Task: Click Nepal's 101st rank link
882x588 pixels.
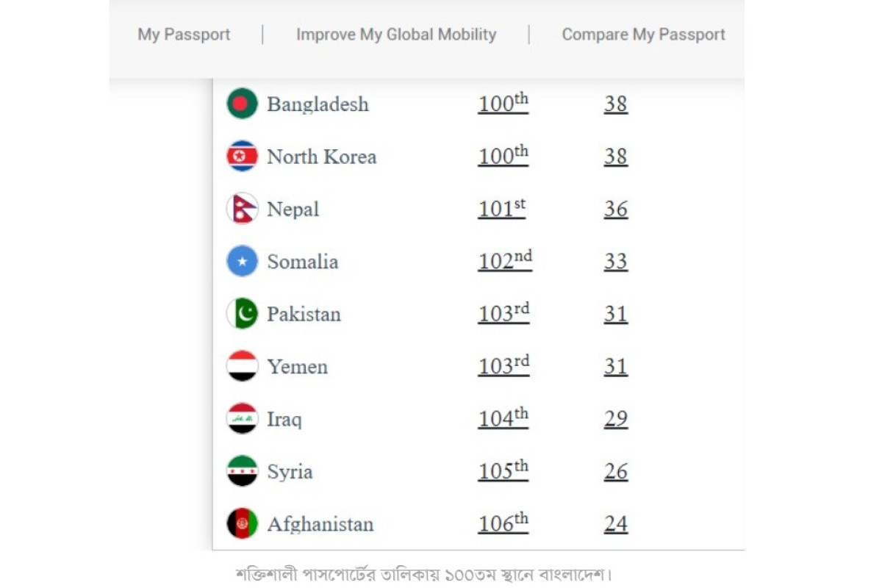Action: (x=501, y=209)
